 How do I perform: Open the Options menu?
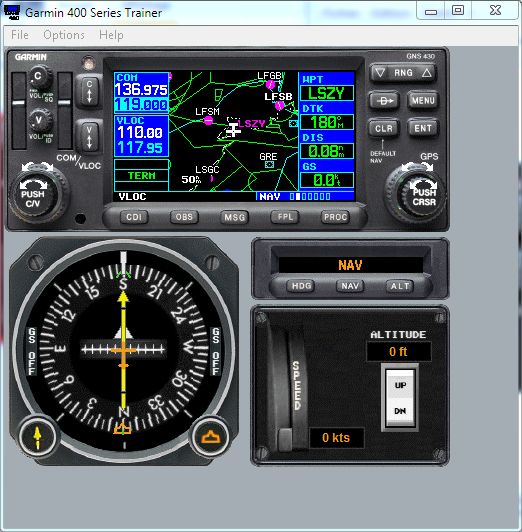(x=64, y=35)
